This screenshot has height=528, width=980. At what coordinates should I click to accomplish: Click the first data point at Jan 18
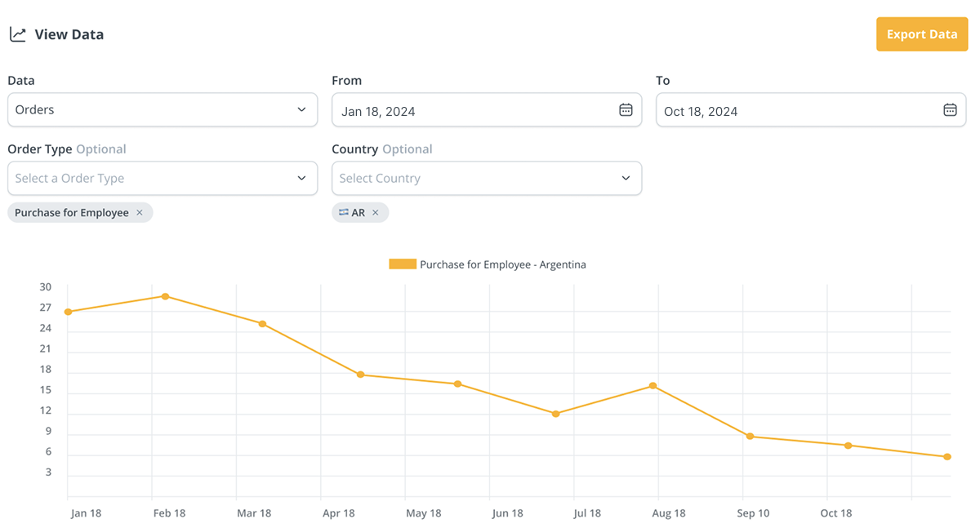68,312
